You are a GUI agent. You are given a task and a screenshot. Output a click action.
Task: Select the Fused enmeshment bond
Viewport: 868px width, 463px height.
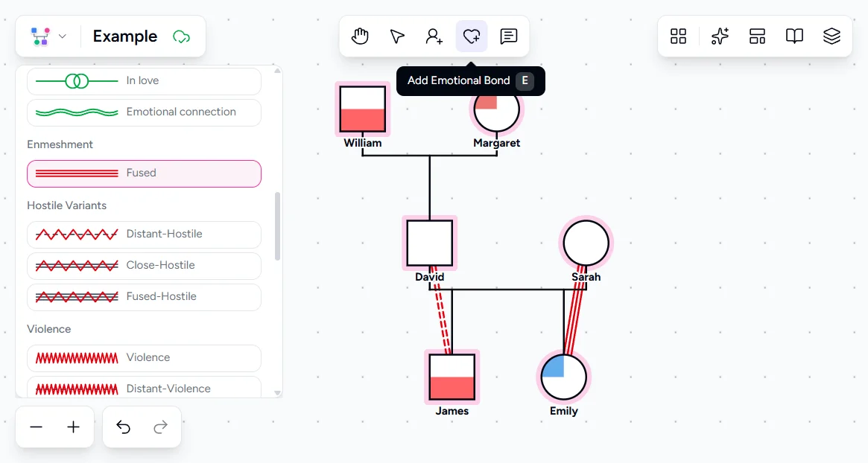pyautogui.click(x=144, y=173)
